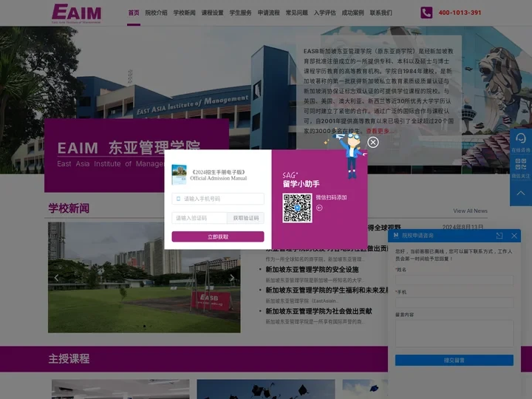This screenshot has width=532, height=399.
Task: Open the 联系我们 menu item
Action: (381, 13)
